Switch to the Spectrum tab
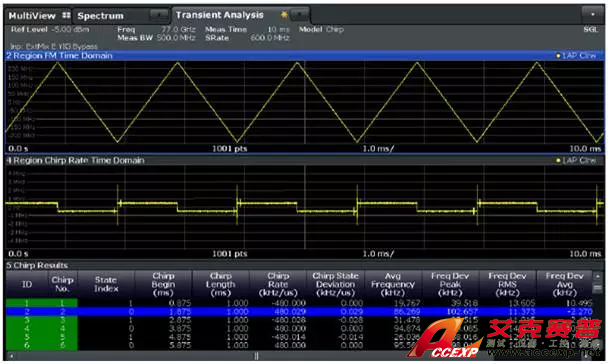The image size is (608, 364). coord(100,16)
